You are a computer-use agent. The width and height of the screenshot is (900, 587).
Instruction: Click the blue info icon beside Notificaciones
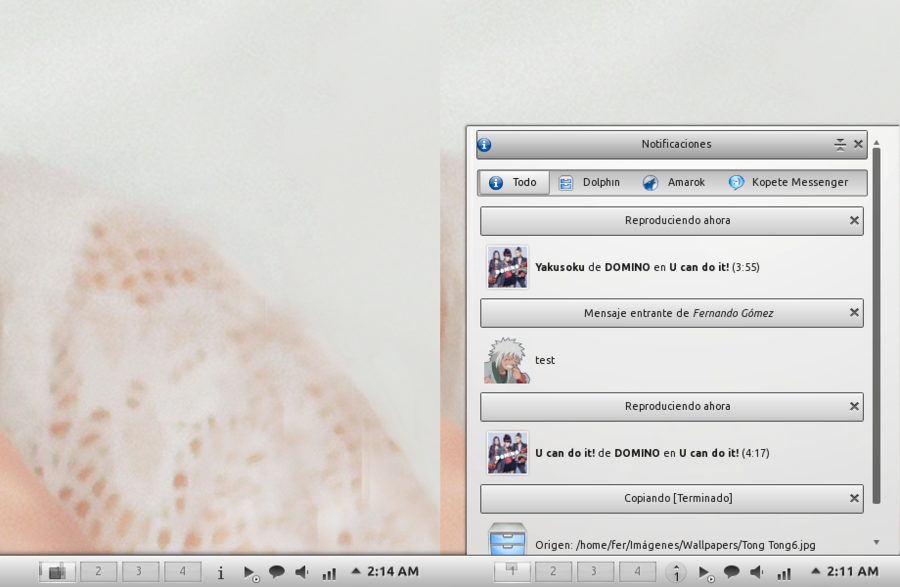(x=485, y=144)
